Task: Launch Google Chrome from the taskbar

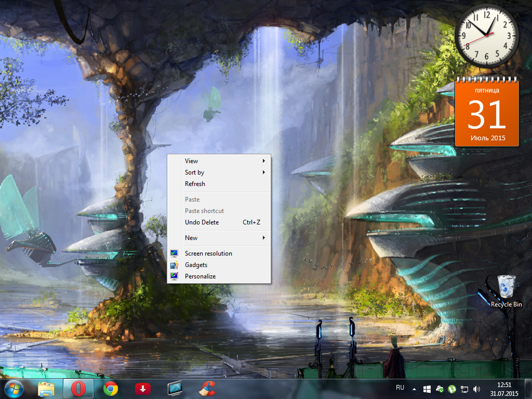Action: coord(110,389)
